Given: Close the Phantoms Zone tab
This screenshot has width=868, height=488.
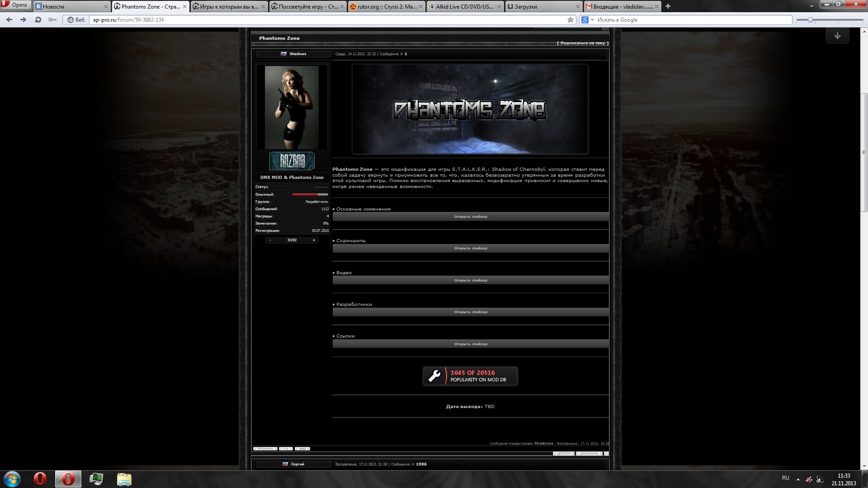Looking at the screenshot, I should tap(184, 7).
